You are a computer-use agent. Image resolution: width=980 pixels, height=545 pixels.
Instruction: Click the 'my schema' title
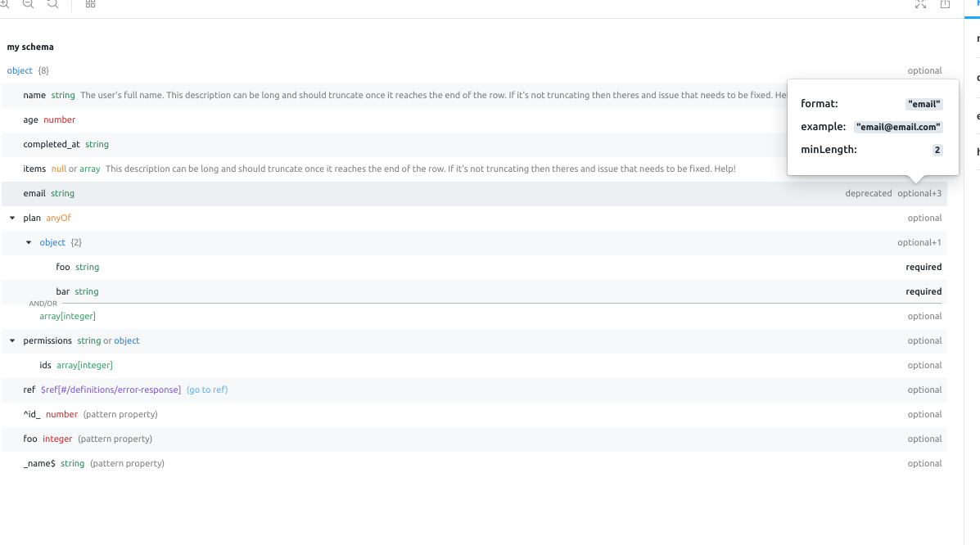click(x=30, y=47)
